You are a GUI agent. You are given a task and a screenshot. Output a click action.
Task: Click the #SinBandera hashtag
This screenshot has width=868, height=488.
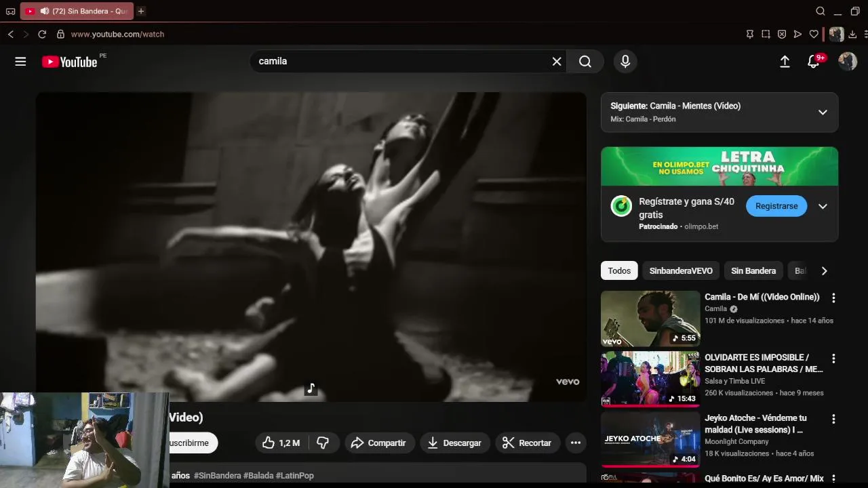pyautogui.click(x=217, y=476)
